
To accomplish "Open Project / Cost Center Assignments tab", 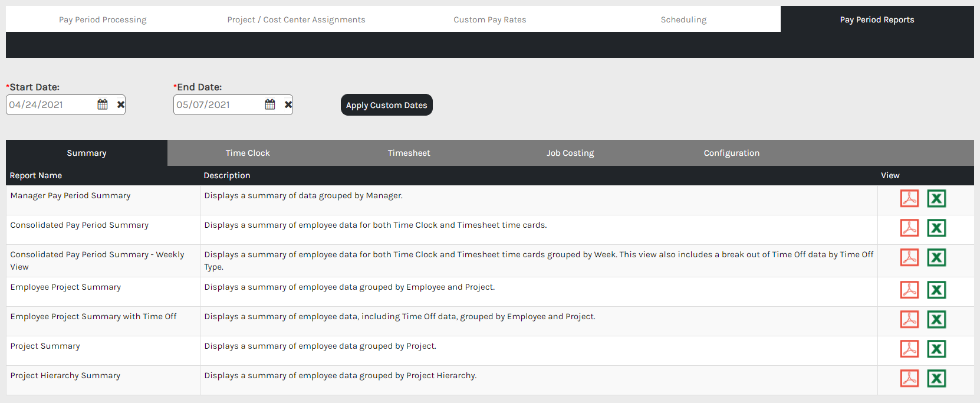I will 297,19.
